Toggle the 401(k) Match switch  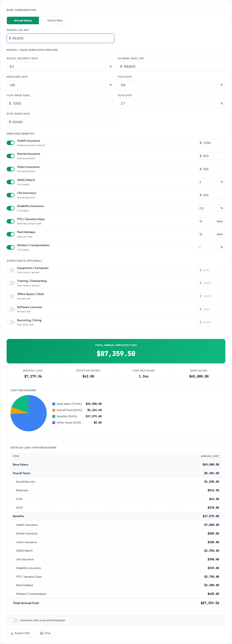pos(11,182)
